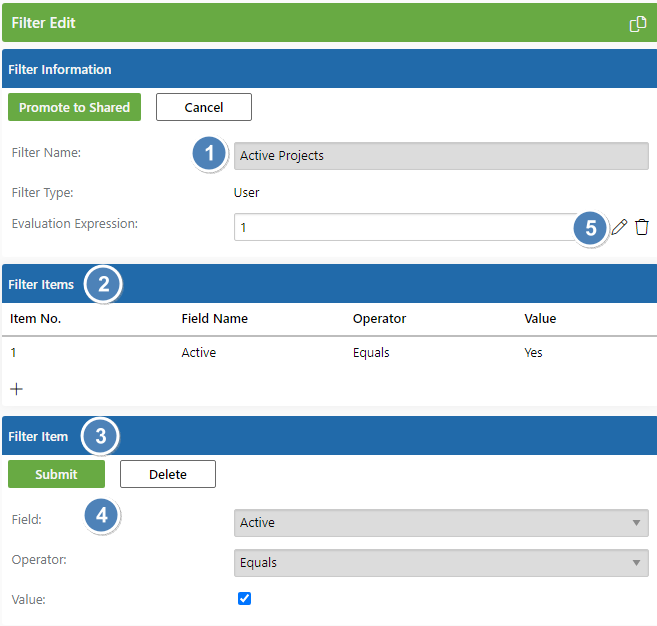The image size is (657, 626).
Task: Click the Filter Name field with Active Projects
Action: click(441, 156)
